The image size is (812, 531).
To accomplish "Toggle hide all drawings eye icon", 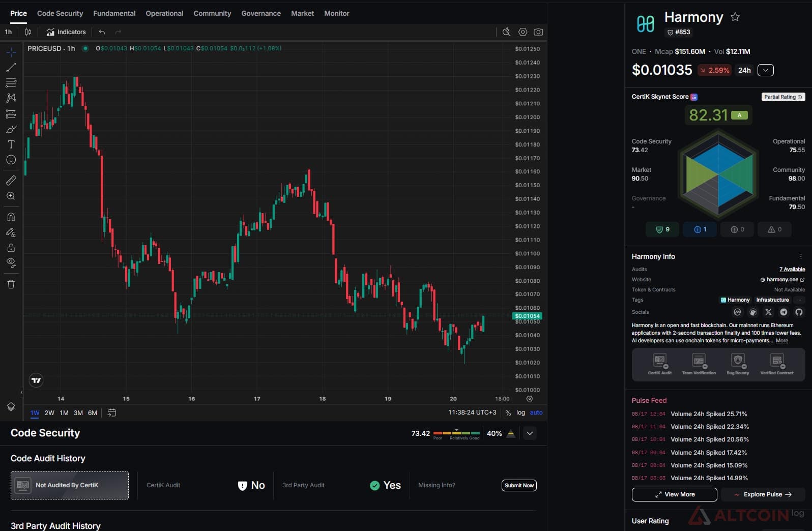I will pos(11,263).
